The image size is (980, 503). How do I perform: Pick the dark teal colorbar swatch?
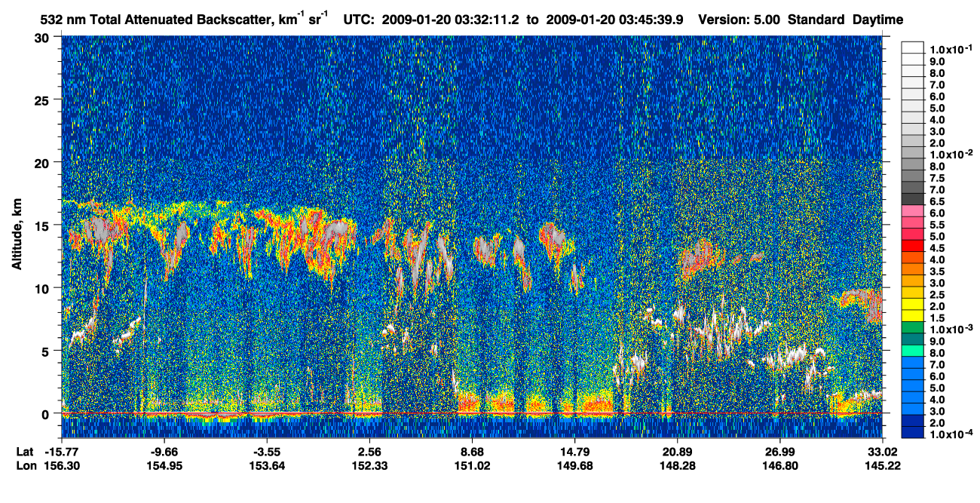coord(913,339)
